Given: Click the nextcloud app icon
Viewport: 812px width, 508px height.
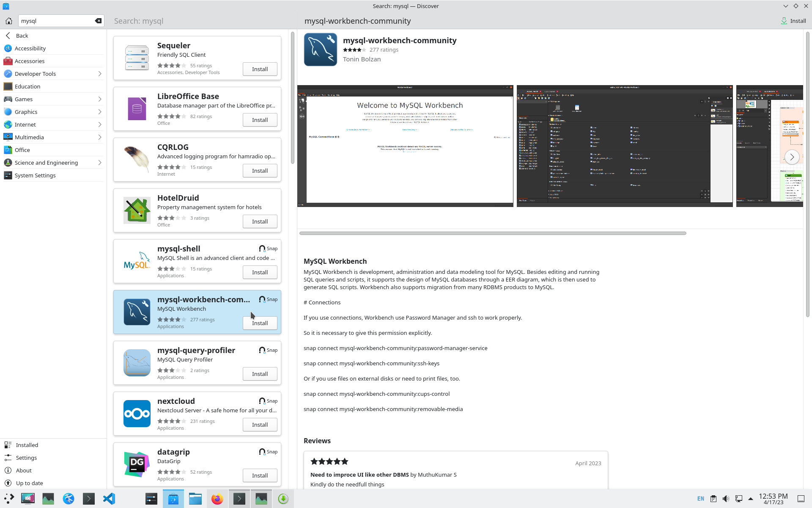Looking at the screenshot, I should click(137, 414).
